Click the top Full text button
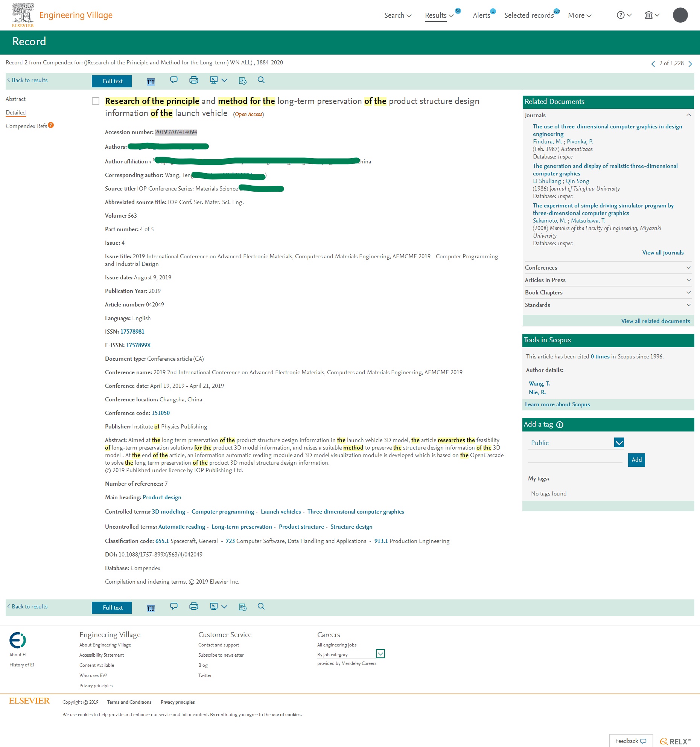Image resolution: width=700 pixels, height=747 pixels. tap(112, 81)
